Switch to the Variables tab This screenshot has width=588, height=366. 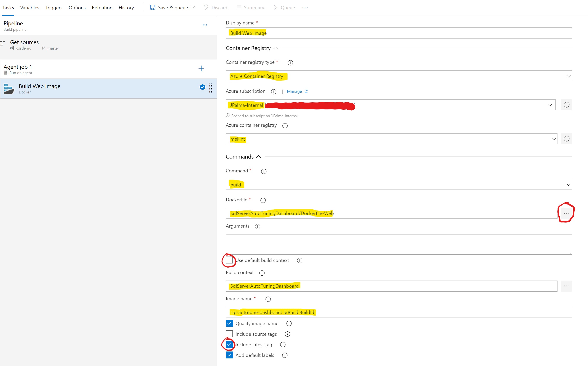(30, 8)
